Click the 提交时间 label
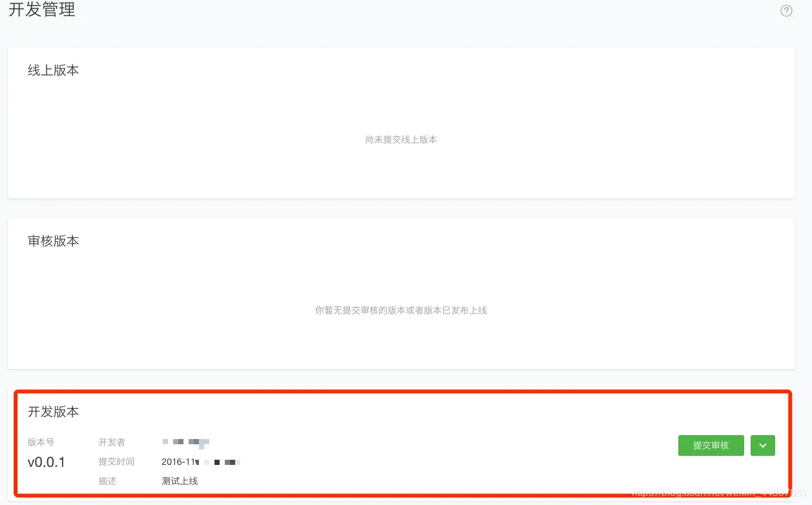This screenshot has width=812, height=505. coord(116,462)
